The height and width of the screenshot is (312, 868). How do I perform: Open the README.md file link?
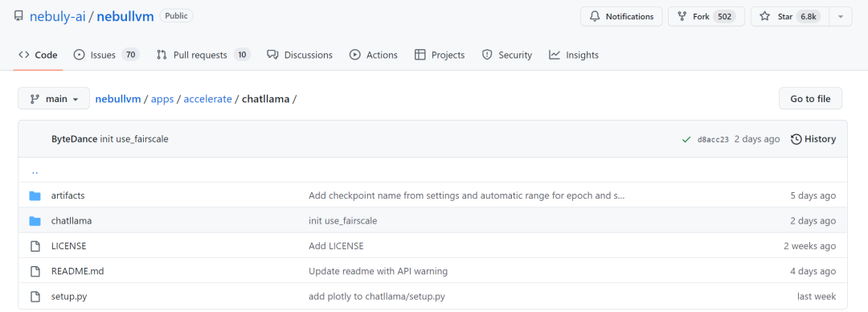70,272
